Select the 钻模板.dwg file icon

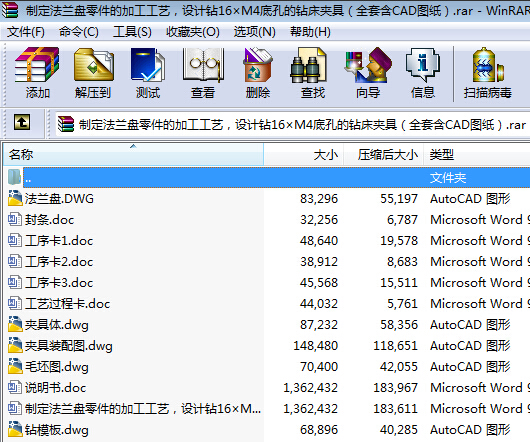(15, 429)
